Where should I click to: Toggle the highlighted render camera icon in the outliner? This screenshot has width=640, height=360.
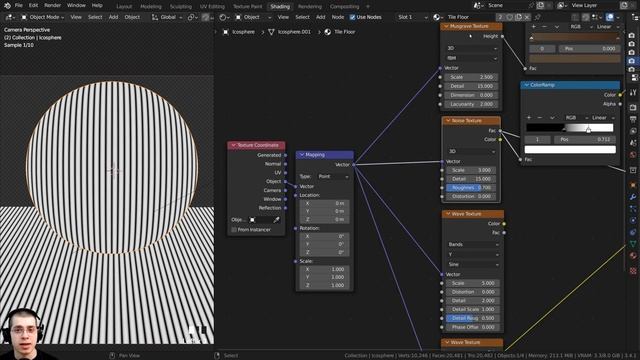(x=632, y=61)
